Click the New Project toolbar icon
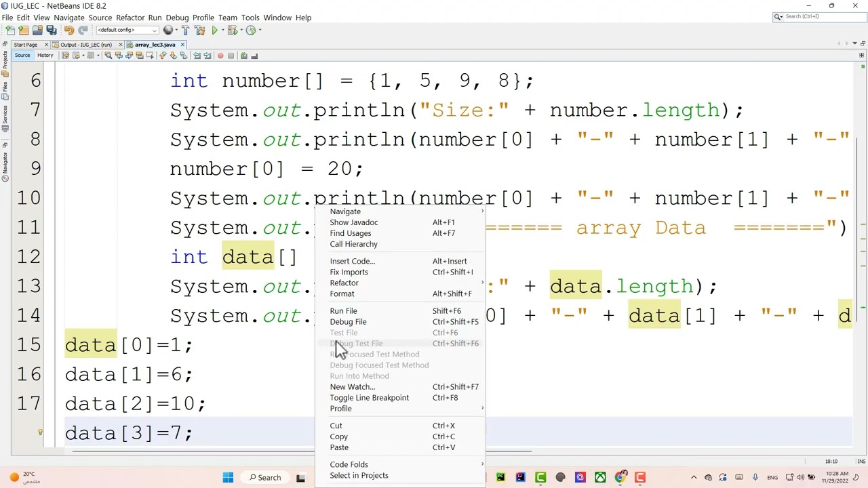 [23, 30]
